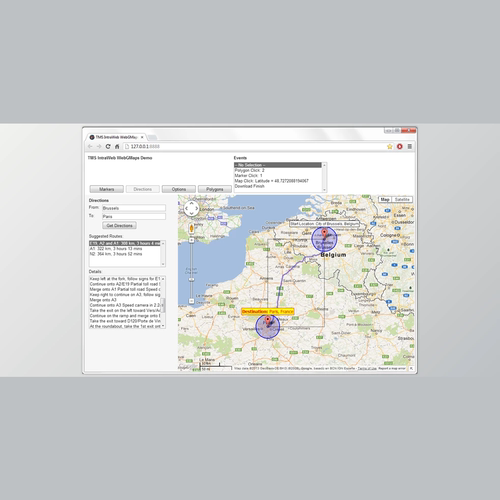Click the blue circle around Brussels

pos(324,240)
